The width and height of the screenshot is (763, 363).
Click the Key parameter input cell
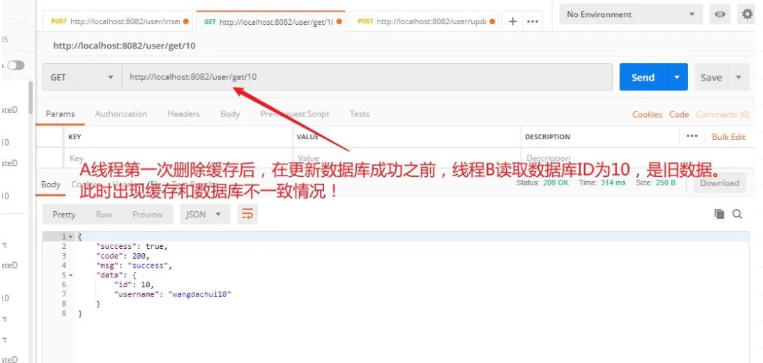178,158
